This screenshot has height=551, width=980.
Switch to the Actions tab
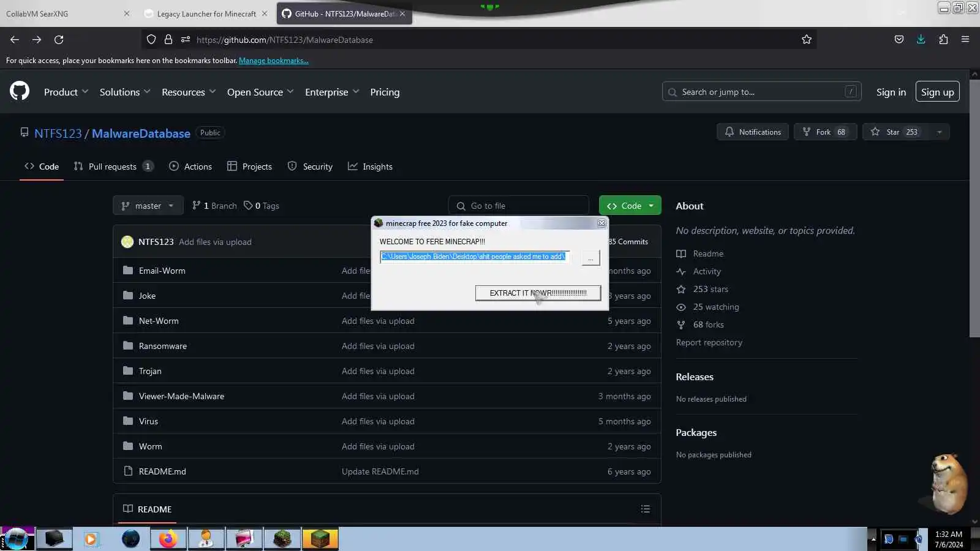pos(190,167)
